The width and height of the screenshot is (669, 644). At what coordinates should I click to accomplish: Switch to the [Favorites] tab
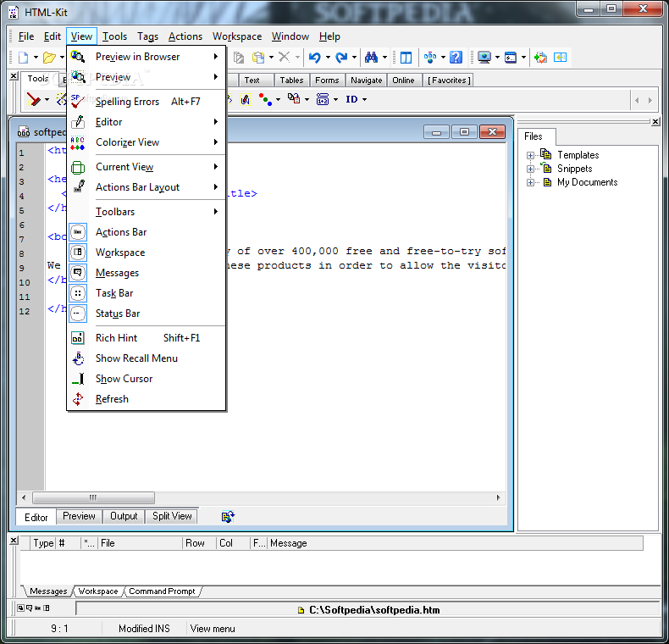coord(449,80)
